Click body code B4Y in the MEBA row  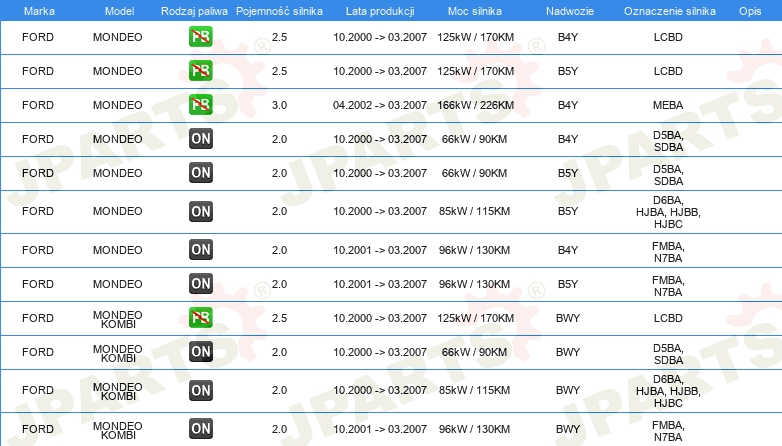(568, 105)
